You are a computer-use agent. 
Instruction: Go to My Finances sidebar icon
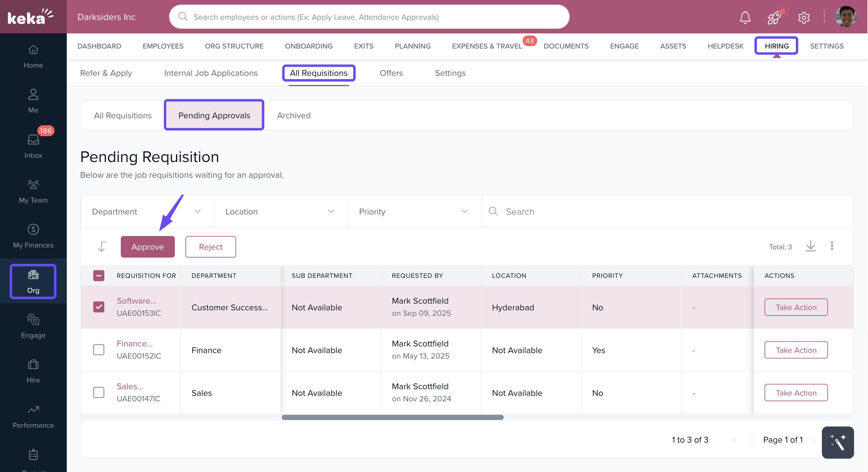pyautogui.click(x=33, y=236)
